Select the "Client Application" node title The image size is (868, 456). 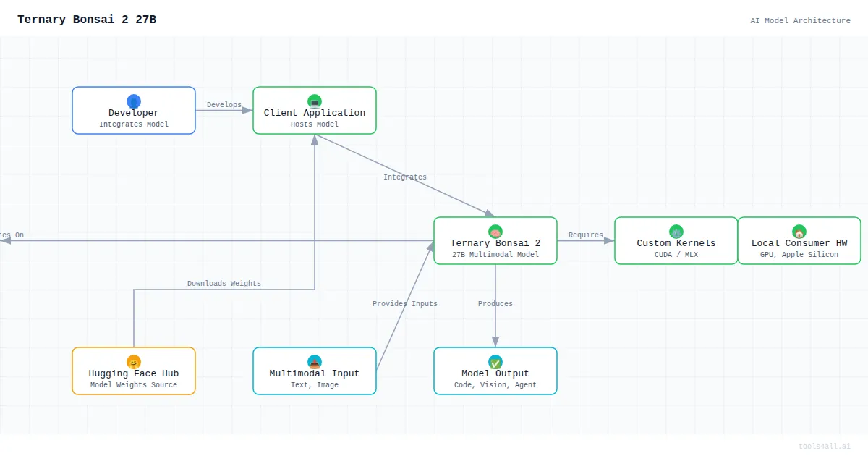coord(315,113)
